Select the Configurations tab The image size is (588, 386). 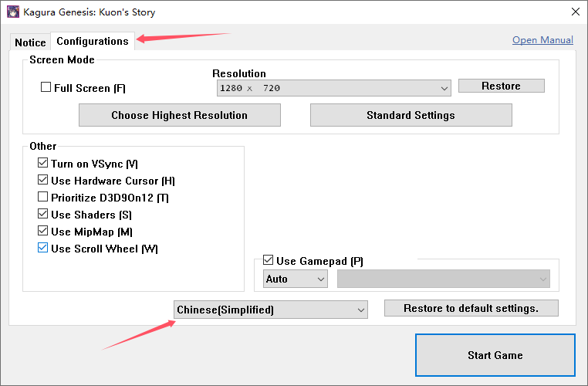pos(93,42)
